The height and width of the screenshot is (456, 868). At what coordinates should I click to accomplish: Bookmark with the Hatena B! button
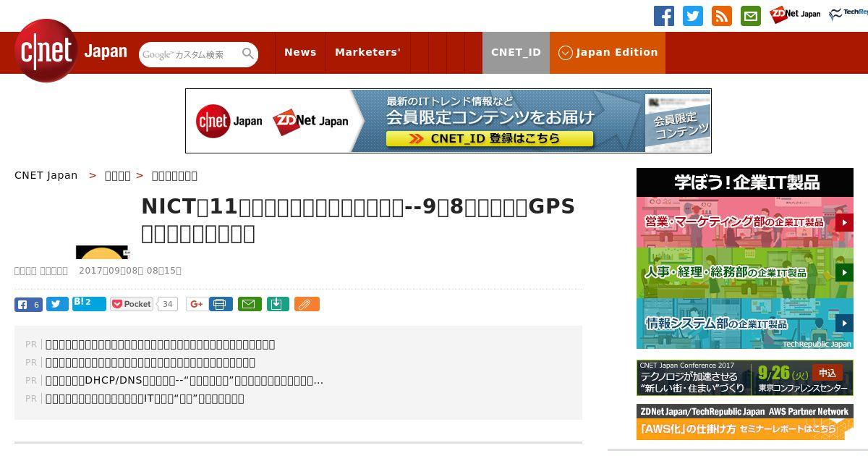tap(89, 304)
